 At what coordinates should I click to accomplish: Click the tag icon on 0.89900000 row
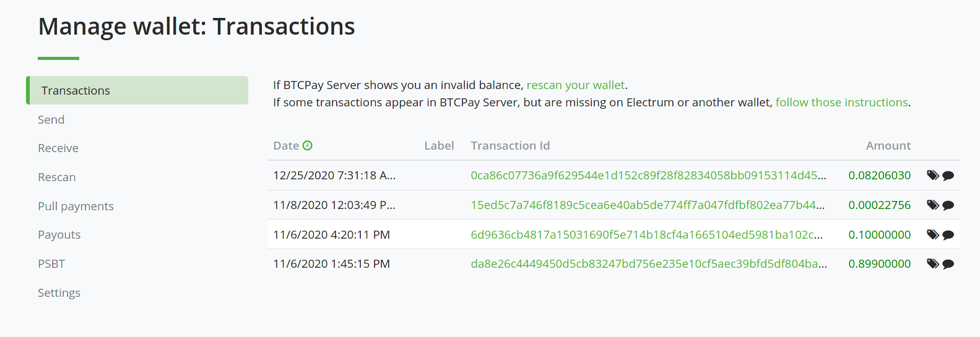[932, 264]
